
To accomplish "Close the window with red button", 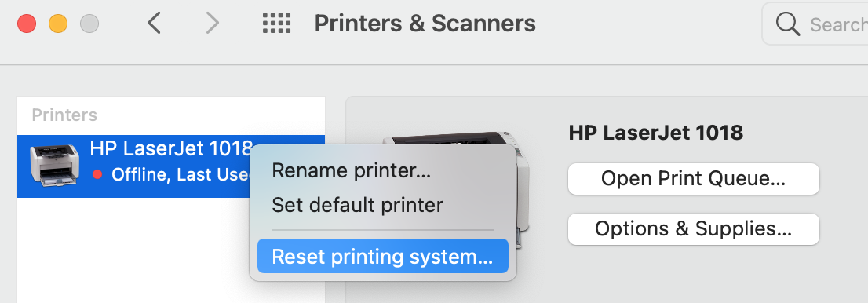I will (27, 24).
